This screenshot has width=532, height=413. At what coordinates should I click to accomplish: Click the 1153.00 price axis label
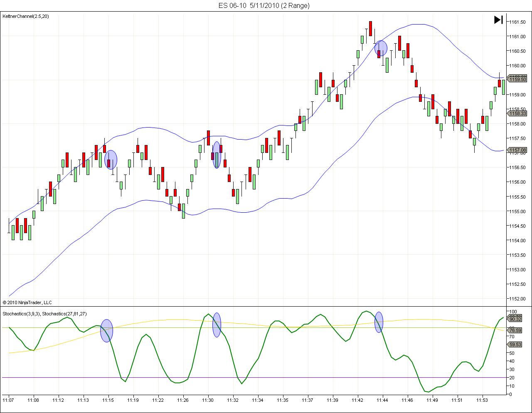tap(517, 269)
